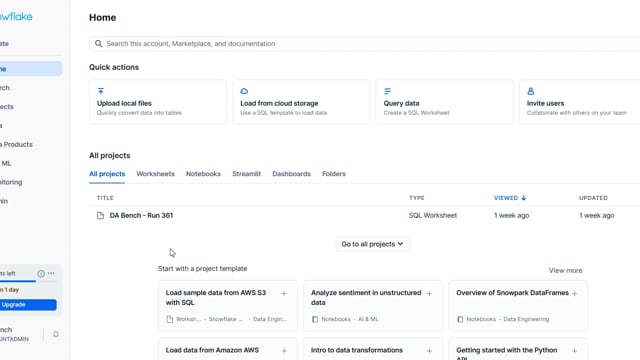Switch to the Dashboards tab
The image size is (640, 360).
pyautogui.click(x=291, y=174)
